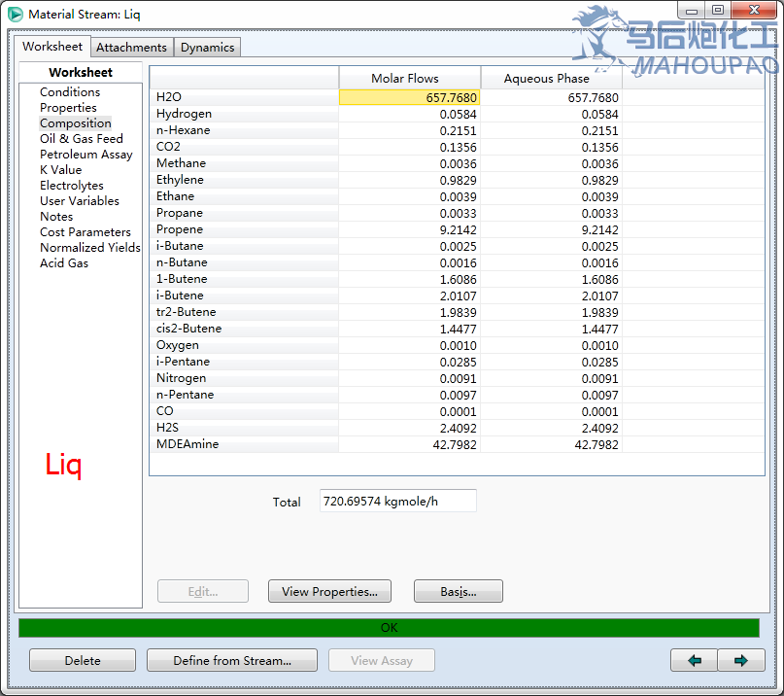Screen dimensions: 784x696
Task: Select the H2O molar flow cell
Action: (409, 97)
